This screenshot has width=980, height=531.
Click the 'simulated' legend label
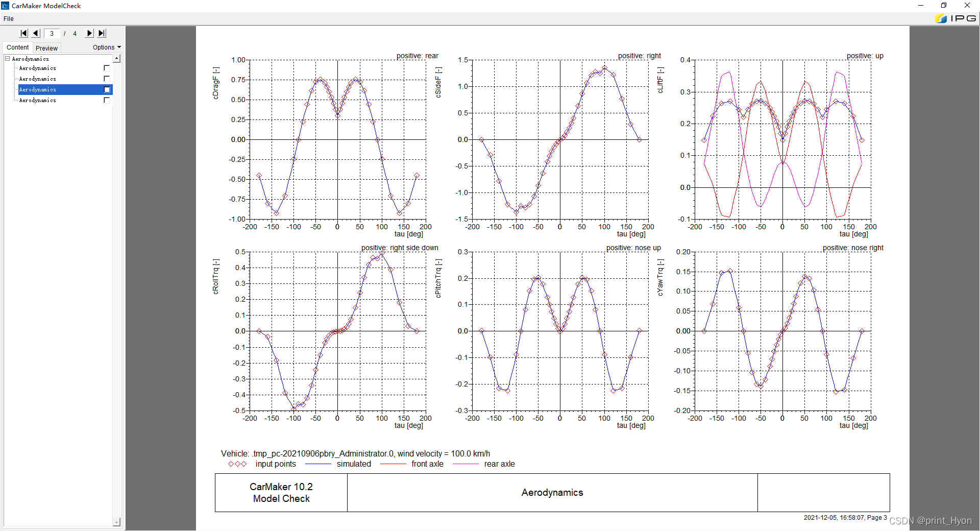click(354, 464)
